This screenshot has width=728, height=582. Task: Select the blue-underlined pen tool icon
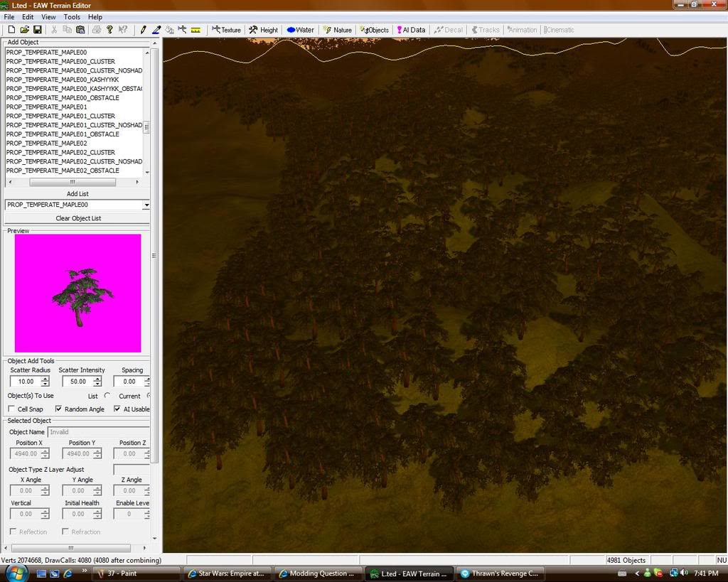(x=156, y=30)
